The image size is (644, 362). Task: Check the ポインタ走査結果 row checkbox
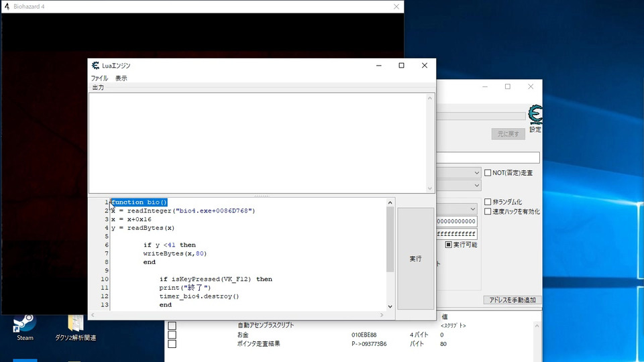[172, 344]
